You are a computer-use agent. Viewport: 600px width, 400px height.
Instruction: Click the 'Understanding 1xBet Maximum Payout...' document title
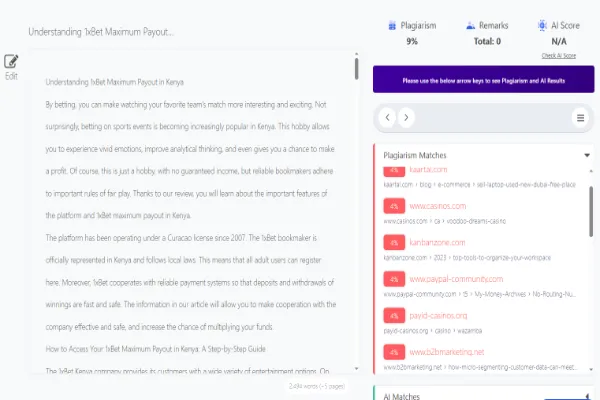click(x=101, y=32)
